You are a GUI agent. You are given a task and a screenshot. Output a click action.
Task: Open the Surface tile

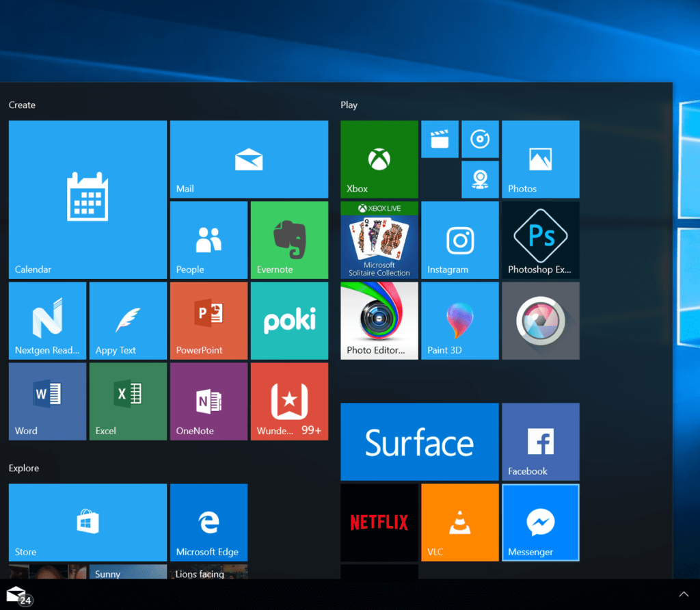(420, 442)
